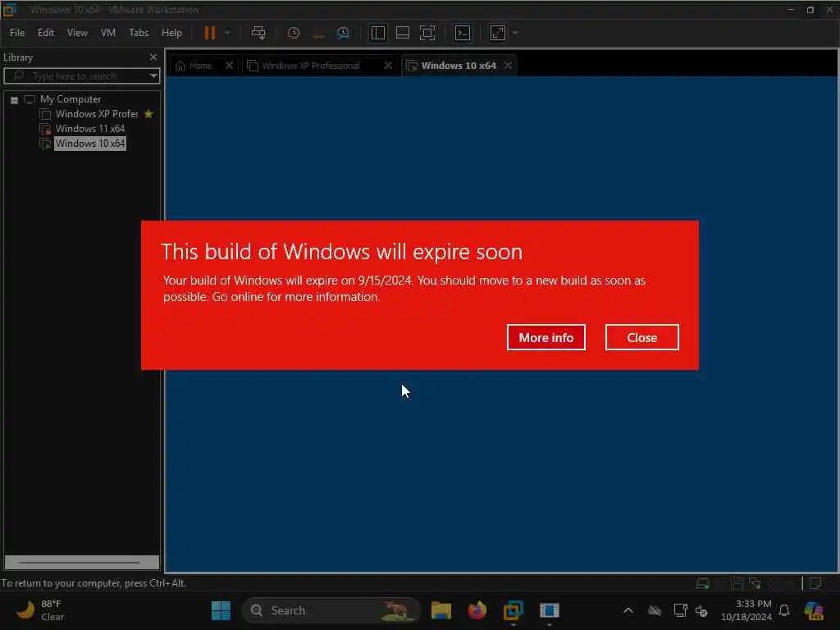This screenshot has width=840, height=630.
Task: Open the clock and date 3:33 PM
Action: [x=746, y=610]
